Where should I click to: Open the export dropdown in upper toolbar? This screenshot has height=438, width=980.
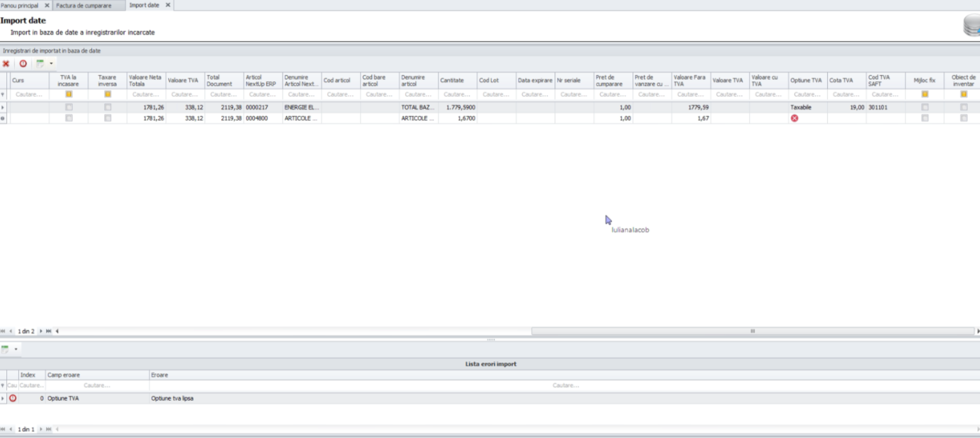click(51, 64)
